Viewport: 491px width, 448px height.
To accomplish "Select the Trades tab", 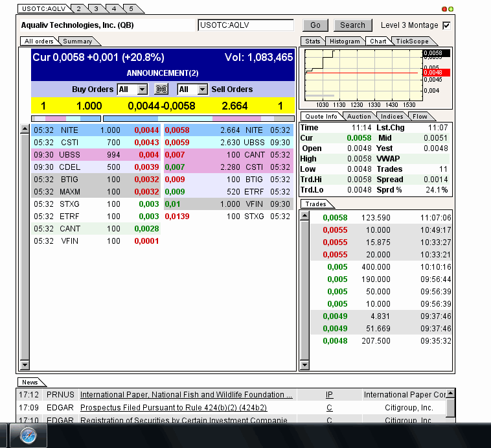I will point(315,204).
